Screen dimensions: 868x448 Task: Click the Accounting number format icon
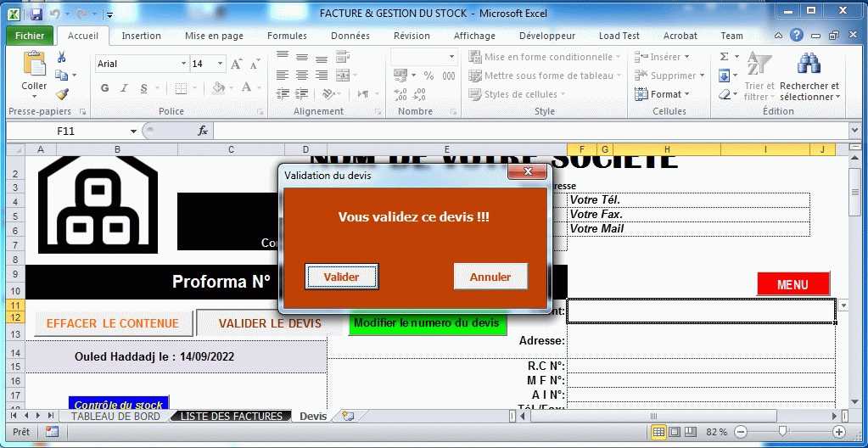pyautogui.click(x=400, y=76)
